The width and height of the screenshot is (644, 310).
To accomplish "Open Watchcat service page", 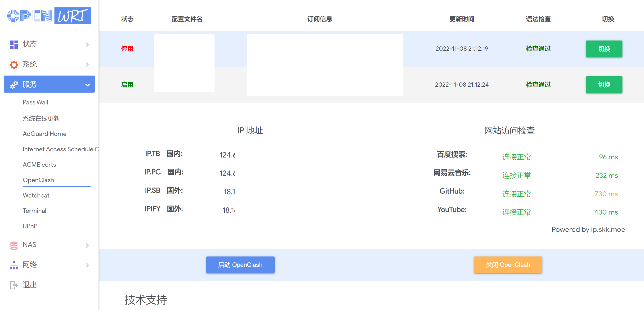I will [x=36, y=195].
